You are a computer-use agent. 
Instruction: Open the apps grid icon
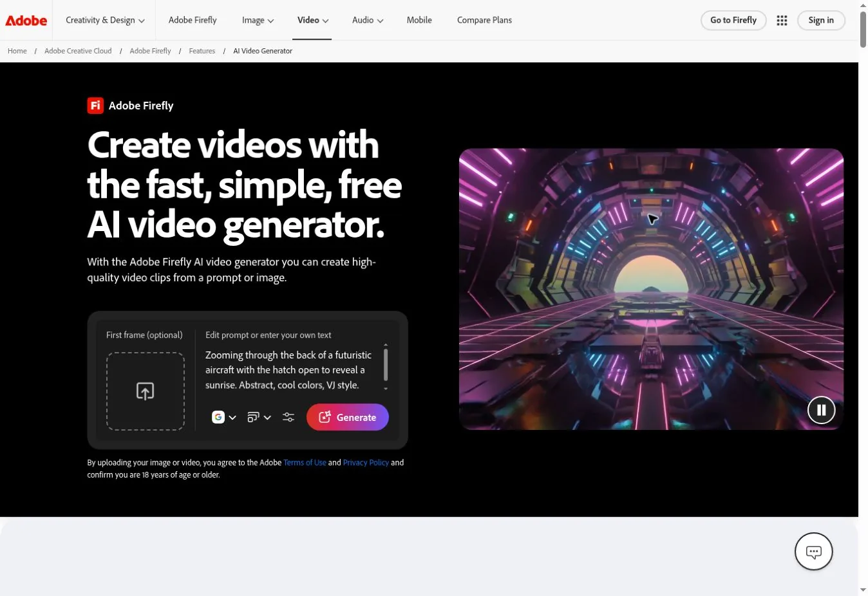[782, 21]
